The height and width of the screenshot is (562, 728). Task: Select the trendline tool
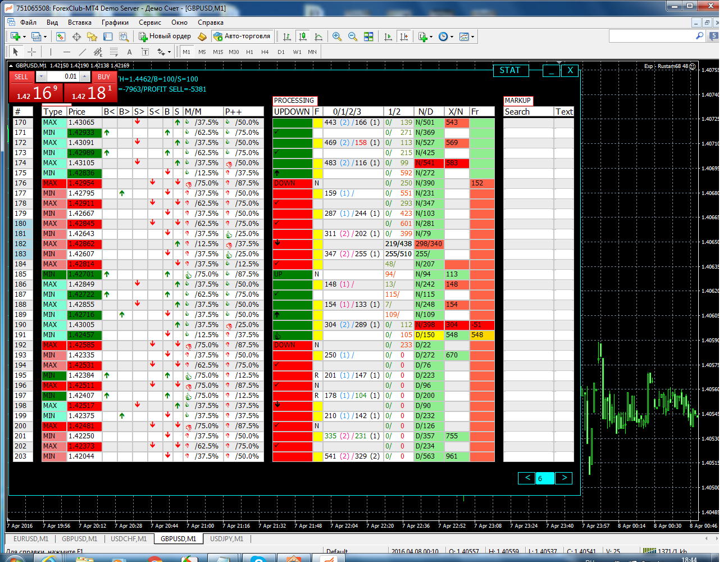[82, 52]
